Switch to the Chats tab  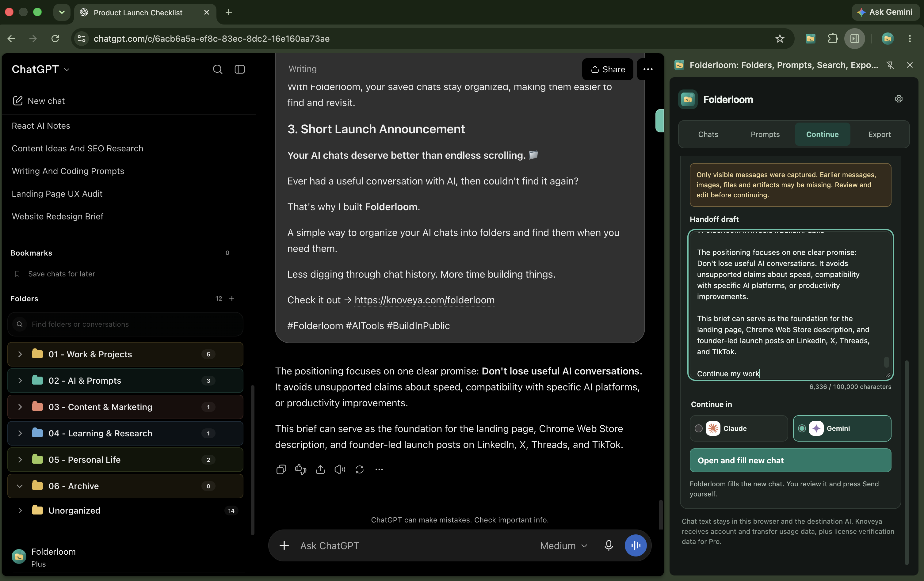click(708, 134)
